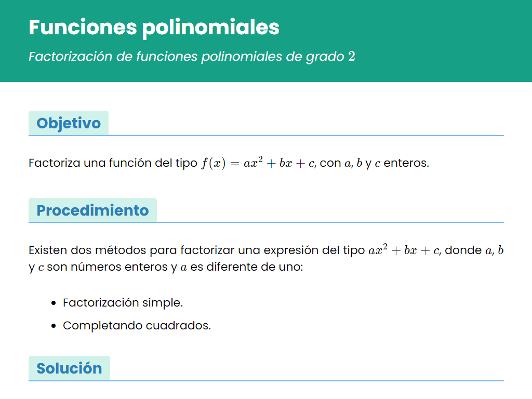The width and height of the screenshot is (532, 399).
Task: Select the Solución section heading
Action: 69,368
